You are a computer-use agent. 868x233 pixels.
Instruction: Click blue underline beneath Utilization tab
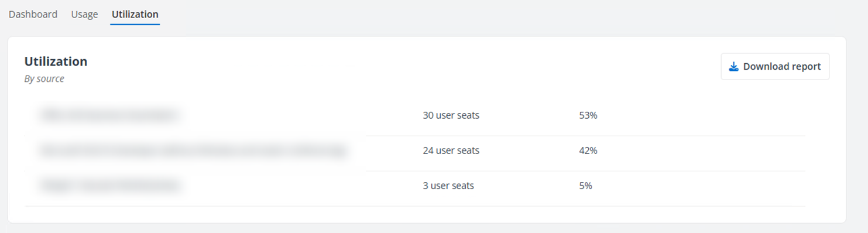point(135,25)
